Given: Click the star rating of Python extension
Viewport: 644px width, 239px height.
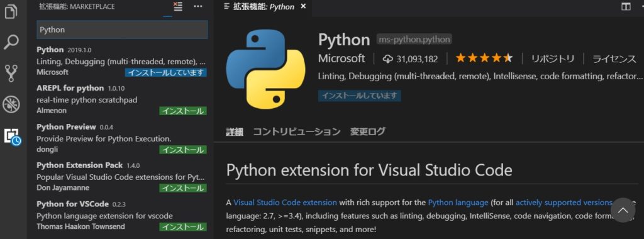Looking at the screenshot, I should (484, 58).
